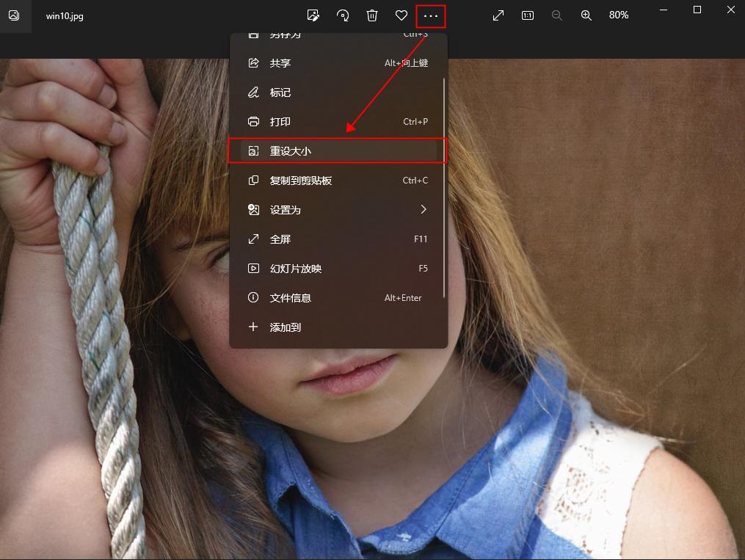Rotate the image

pos(343,15)
